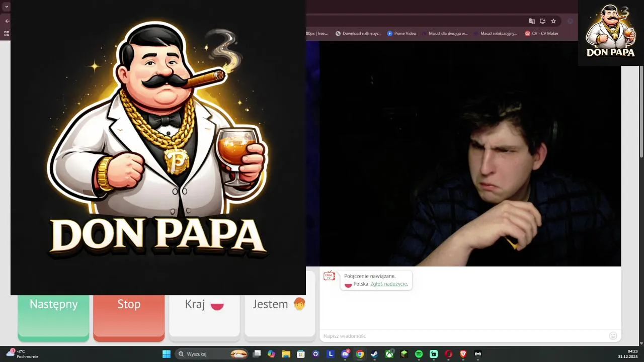Image resolution: width=644 pixels, height=362 pixels.
Task: Open the black bow-tie app on taskbar
Action: (478, 354)
